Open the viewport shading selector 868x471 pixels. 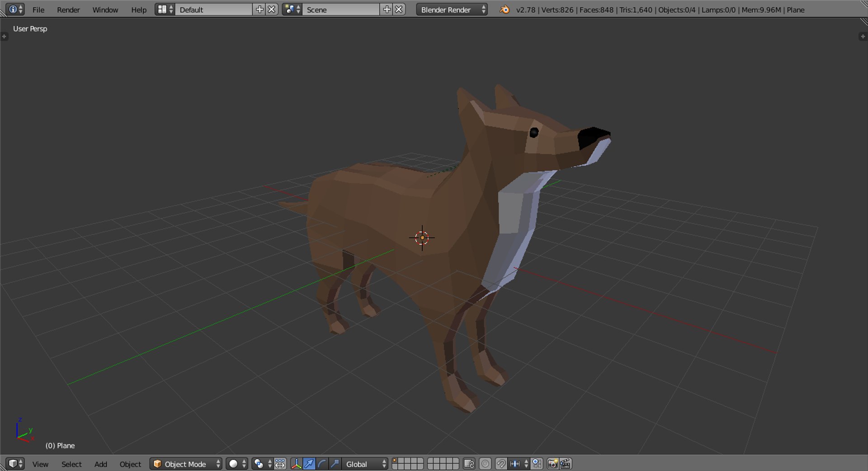[x=237, y=464]
